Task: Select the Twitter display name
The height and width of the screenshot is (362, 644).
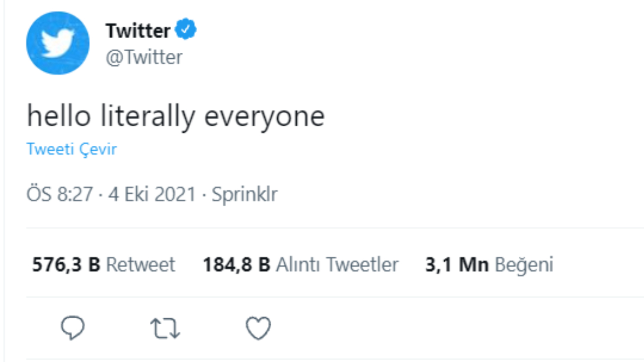Action: click(x=138, y=29)
